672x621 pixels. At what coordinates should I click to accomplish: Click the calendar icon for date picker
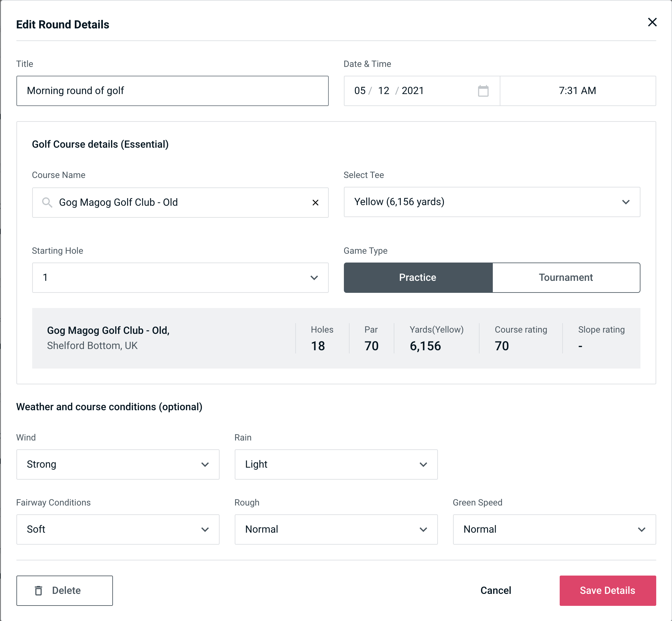[484, 91]
